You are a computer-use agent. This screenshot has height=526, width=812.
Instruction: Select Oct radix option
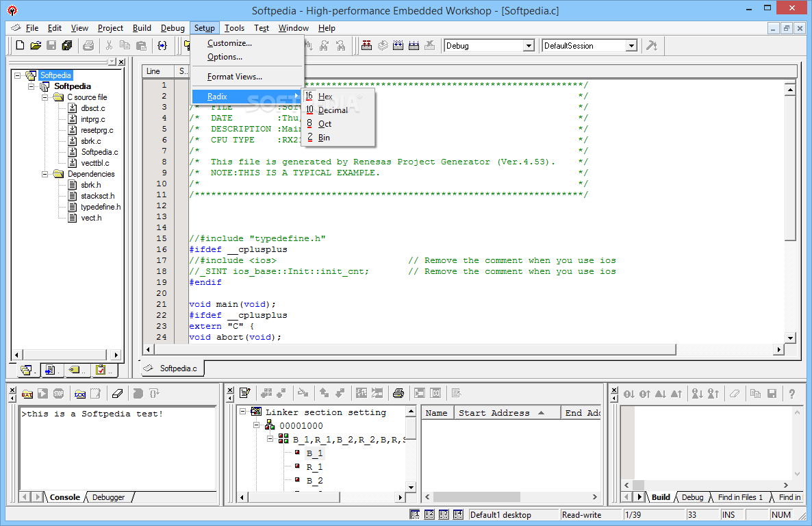pyautogui.click(x=338, y=124)
